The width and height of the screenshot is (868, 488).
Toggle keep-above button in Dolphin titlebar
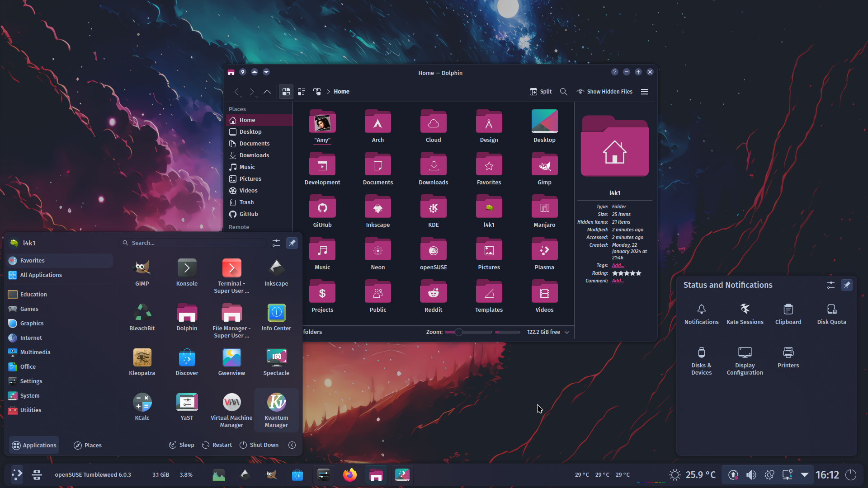[x=255, y=72]
